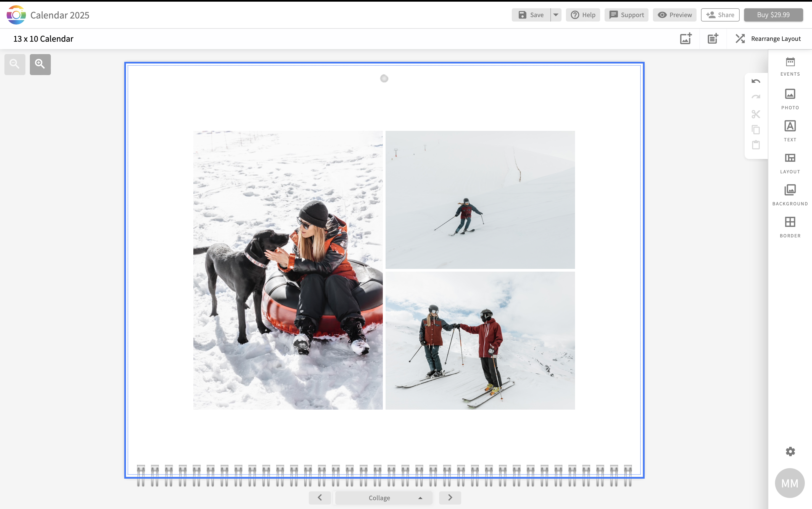Open the Layout panel

point(790,163)
